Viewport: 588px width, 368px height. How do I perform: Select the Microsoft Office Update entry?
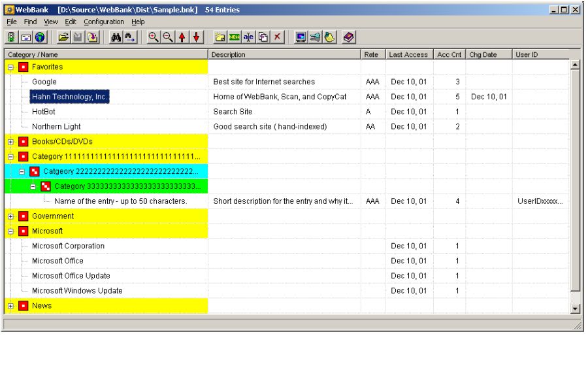(x=71, y=276)
